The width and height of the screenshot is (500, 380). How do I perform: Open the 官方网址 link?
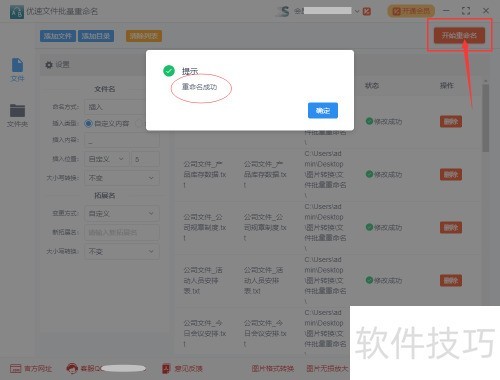(x=38, y=369)
